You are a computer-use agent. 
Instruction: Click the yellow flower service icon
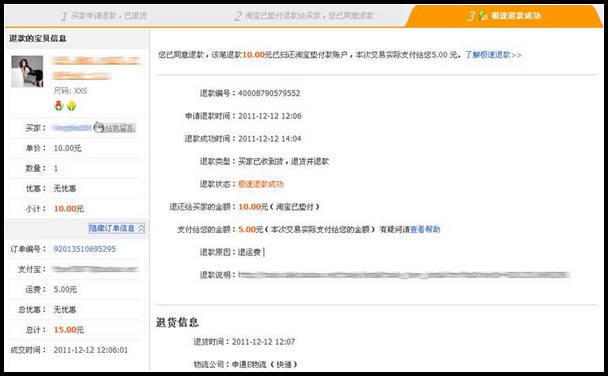[71, 105]
